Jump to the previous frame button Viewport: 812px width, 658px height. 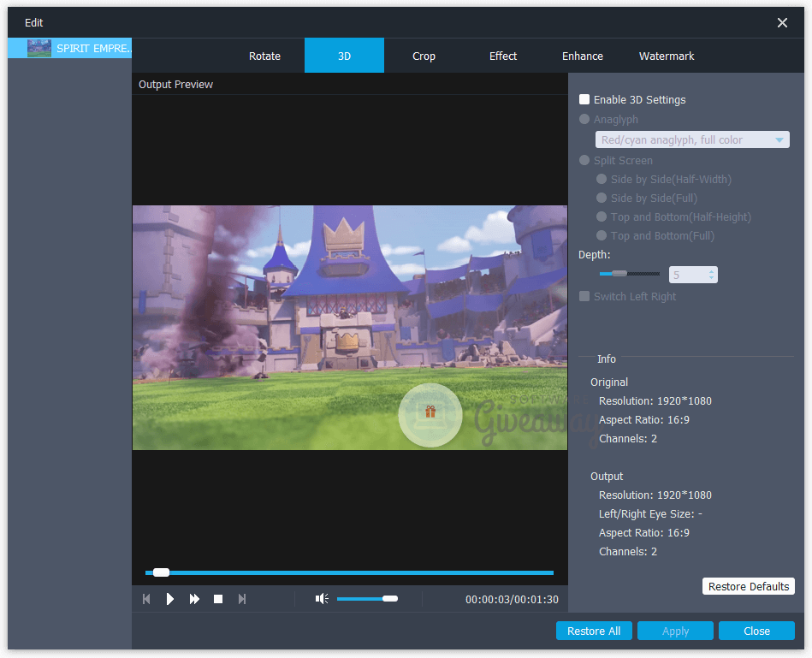(146, 599)
